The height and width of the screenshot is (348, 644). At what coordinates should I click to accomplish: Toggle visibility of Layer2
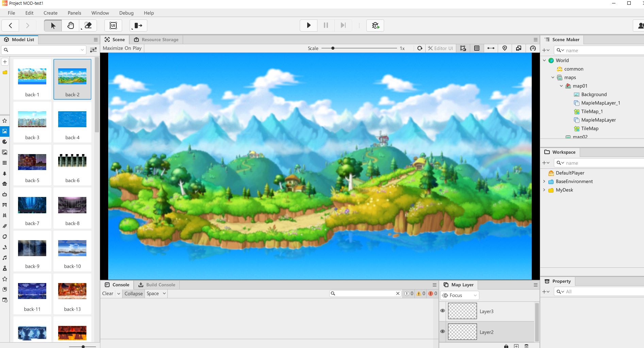click(x=443, y=331)
